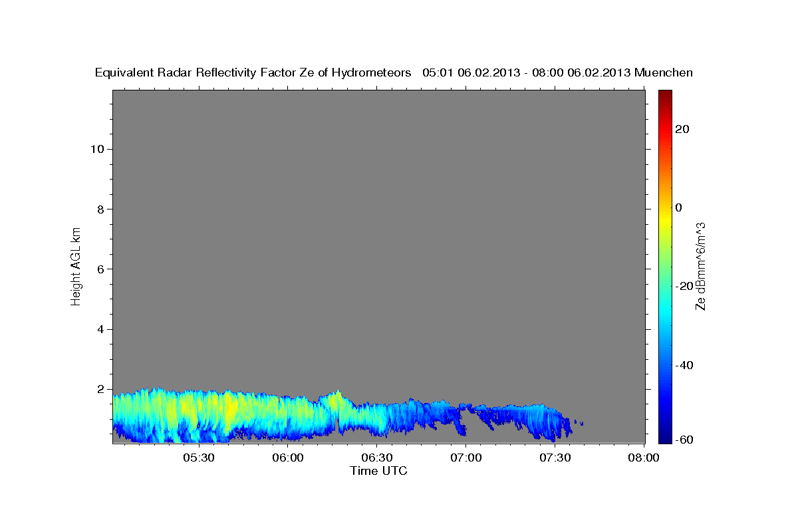Click the colorbar label -60
Screen dimensions: 798x532
684,440
